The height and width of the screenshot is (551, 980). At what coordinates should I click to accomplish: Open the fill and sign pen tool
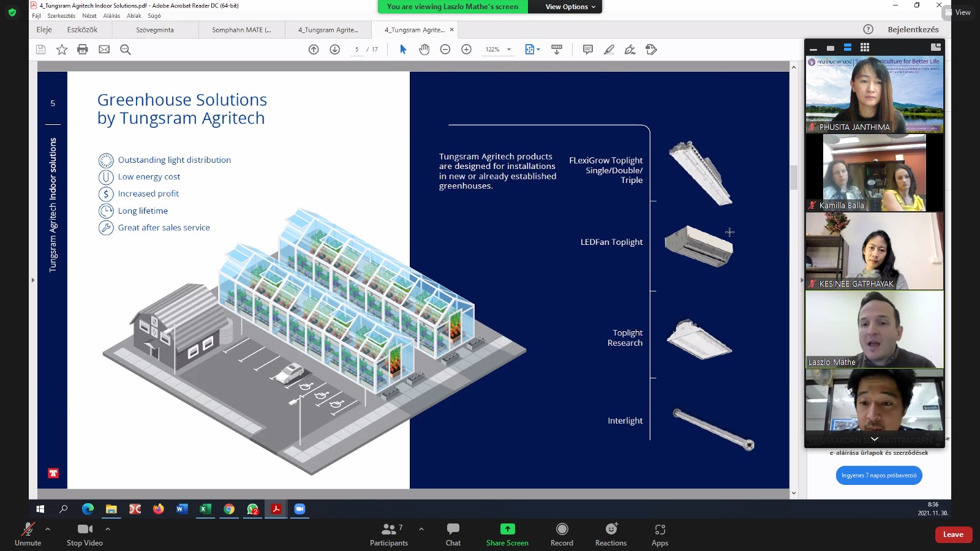(x=630, y=50)
